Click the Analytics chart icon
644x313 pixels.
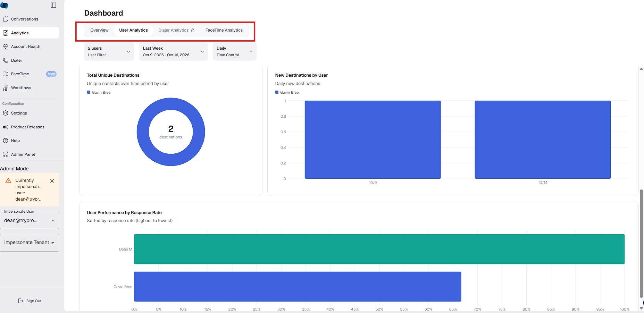[x=6, y=33]
